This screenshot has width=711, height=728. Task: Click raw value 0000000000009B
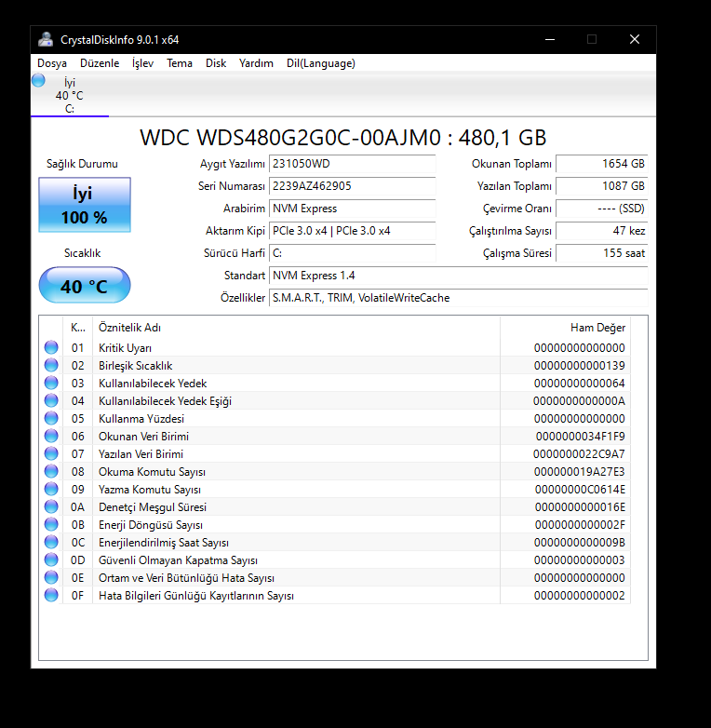coord(579,543)
